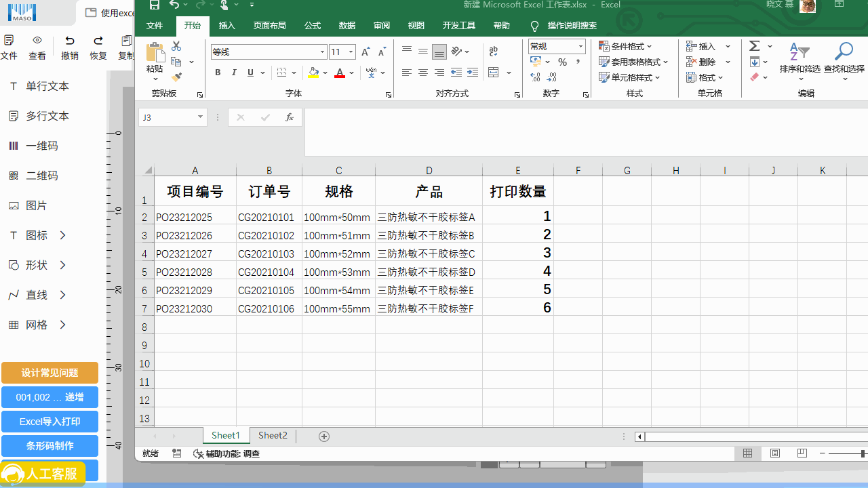Click the decrease decimal icon
Viewport: 868px width, 488px height.
tap(552, 77)
